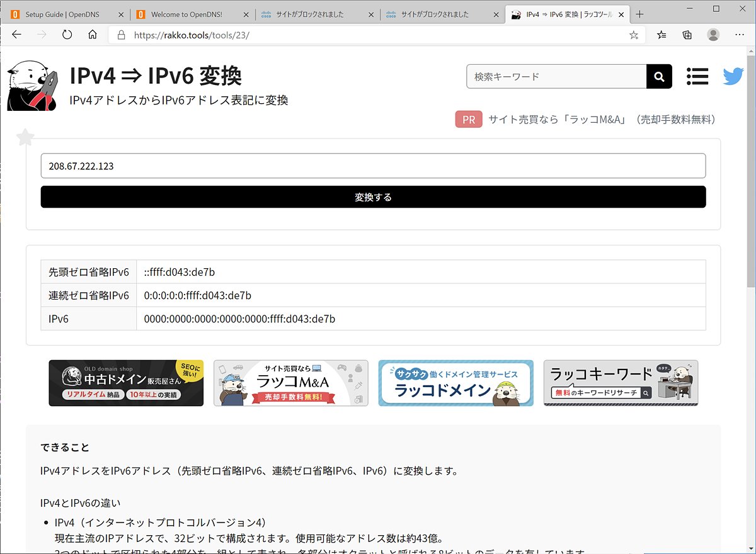Open the favorites list icon
The height and width of the screenshot is (554, 756).
pyautogui.click(x=661, y=35)
